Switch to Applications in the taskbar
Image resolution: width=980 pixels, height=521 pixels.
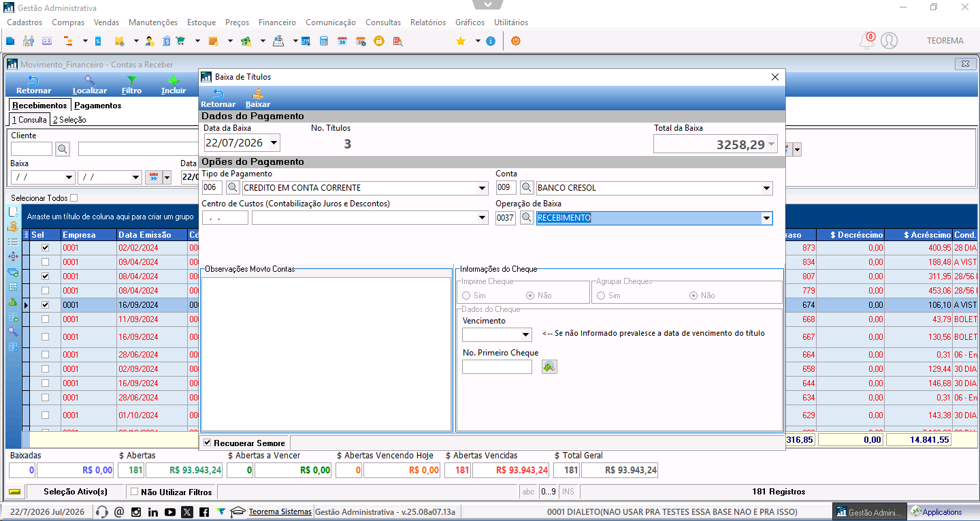pyautogui.click(x=943, y=511)
